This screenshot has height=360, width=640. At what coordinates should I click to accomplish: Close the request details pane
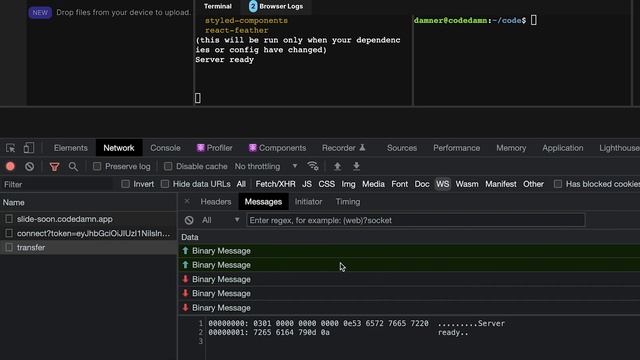pos(187,201)
